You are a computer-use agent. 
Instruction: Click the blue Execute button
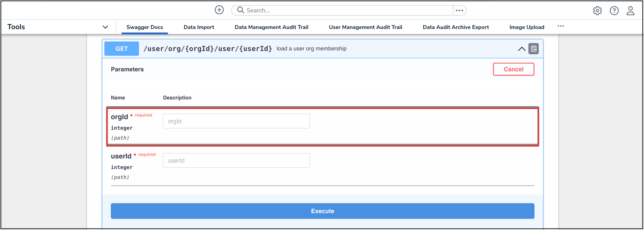(x=322, y=211)
